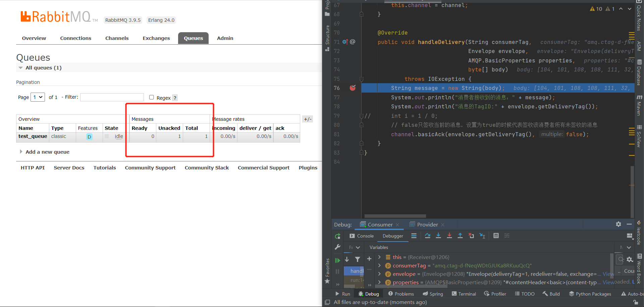Click the breakpoint on line 76
The height and width of the screenshot is (307, 644).
click(353, 88)
